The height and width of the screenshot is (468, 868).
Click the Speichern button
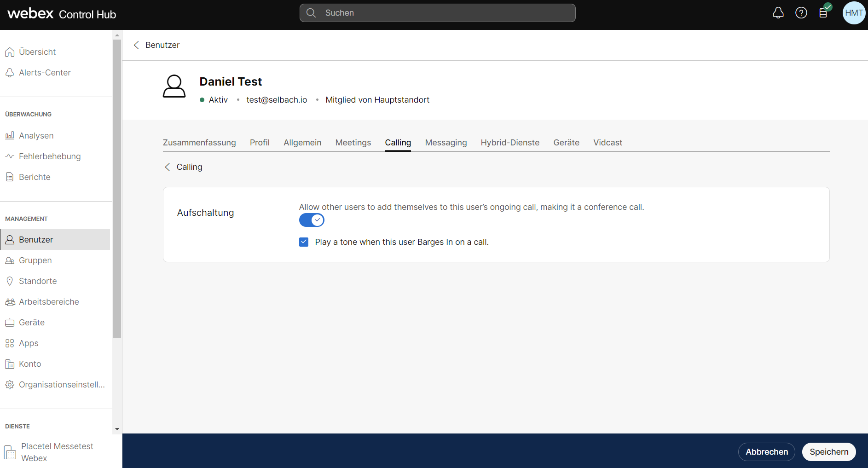828,452
